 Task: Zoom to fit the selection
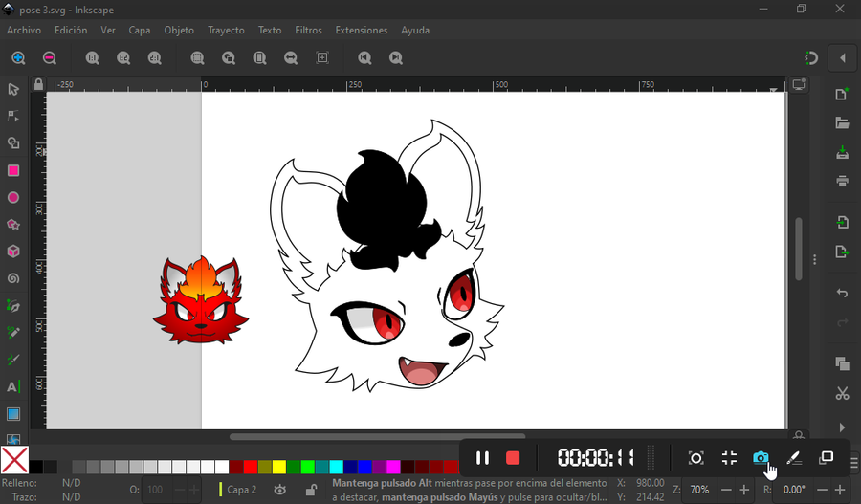pos(197,57)
